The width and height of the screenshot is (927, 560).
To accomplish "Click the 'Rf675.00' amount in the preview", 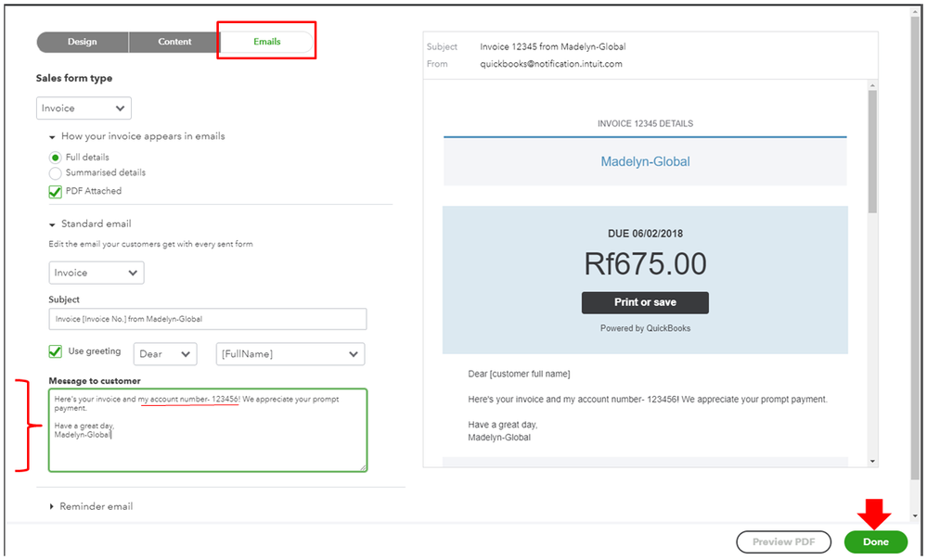I will tap(645, 264).
